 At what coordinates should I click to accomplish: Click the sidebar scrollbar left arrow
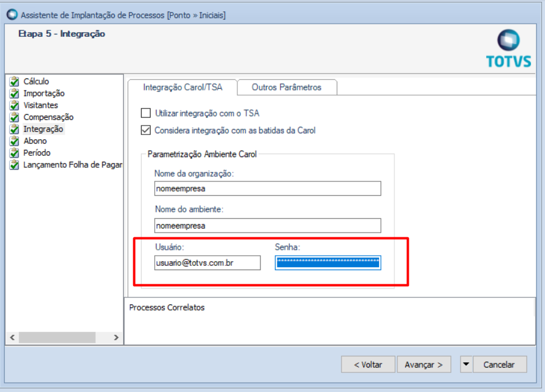tap(12, 337)
